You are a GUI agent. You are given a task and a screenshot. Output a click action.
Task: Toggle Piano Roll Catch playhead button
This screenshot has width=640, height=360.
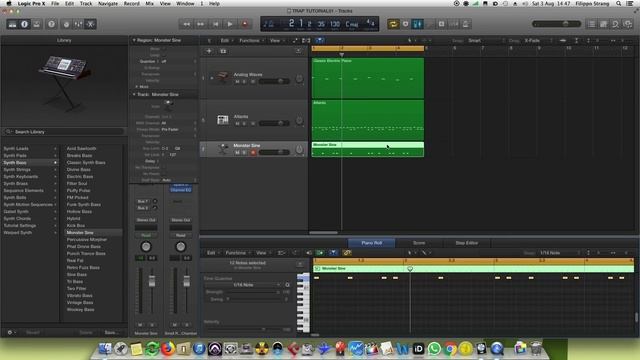click(x=333, y=253)
